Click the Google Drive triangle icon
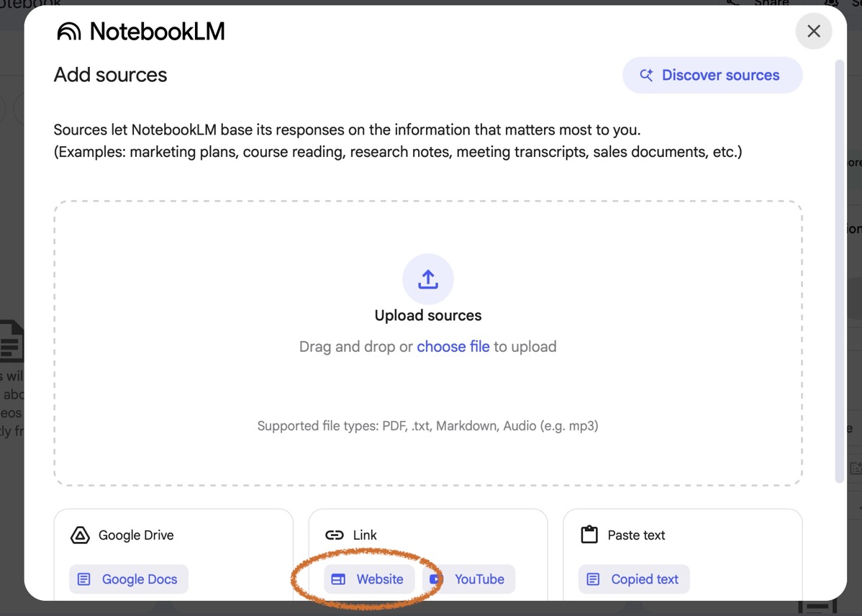The height and width of the screenshot is (616, 862). [x=81, y=535]
